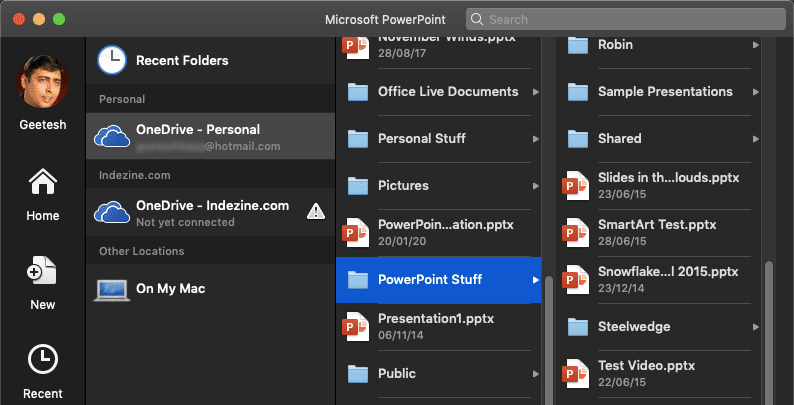
Task: Click the warning triangle beside OneDrive Indezine.com
Action: tap(316, 211)
